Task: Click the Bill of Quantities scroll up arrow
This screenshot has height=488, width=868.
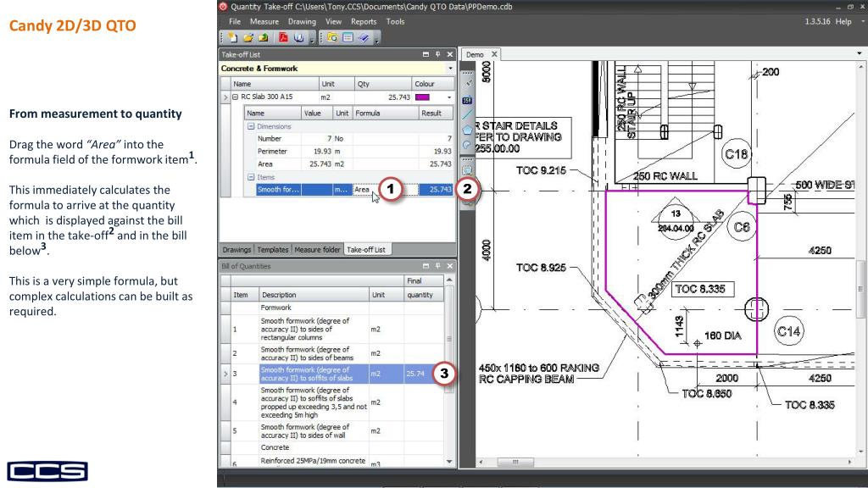Action: 449,280
